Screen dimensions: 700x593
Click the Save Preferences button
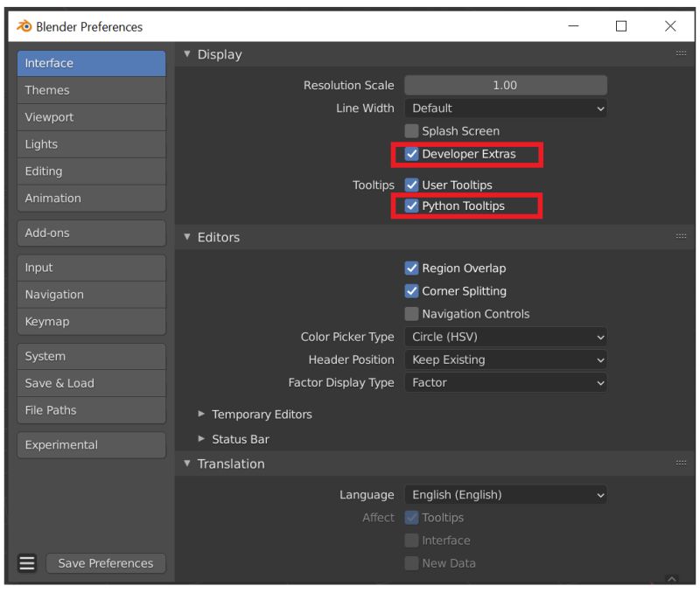pyautogui.click(x=106, y=563)
